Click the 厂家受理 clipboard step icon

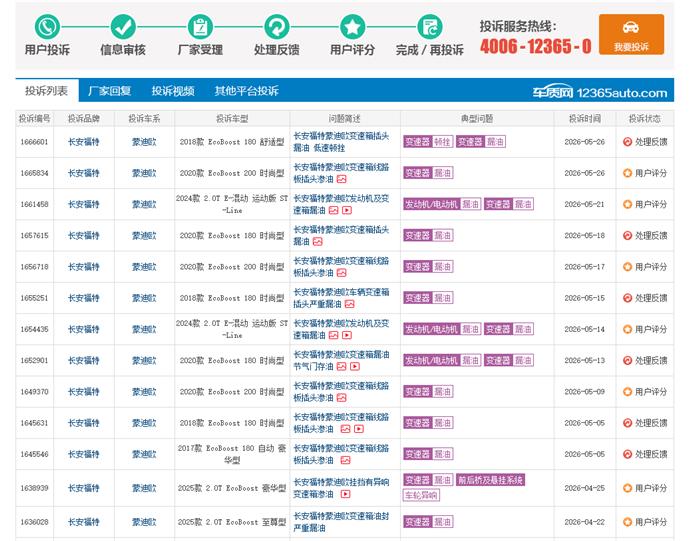pos(200,27)
